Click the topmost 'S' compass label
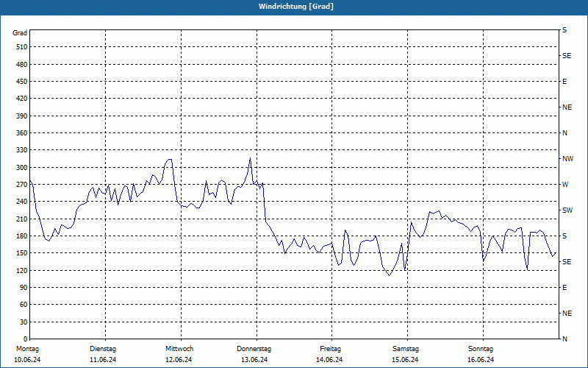588x368 pixels. (x=564, y=30)
